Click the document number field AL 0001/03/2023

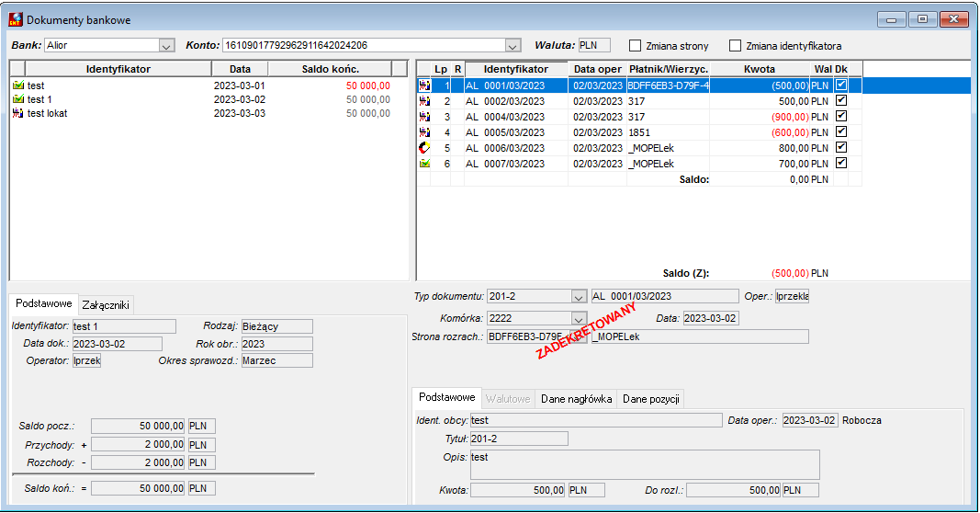click(x=665, y=297)
